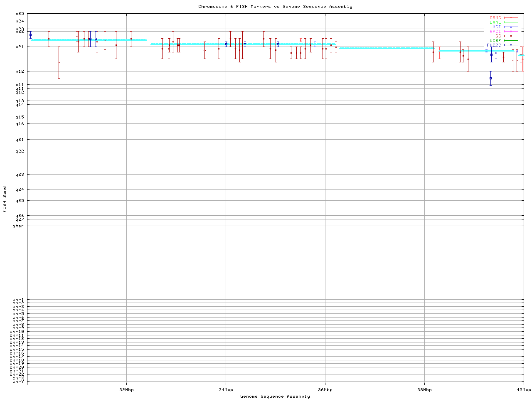This screenshot has height=399, width=532.
Task: Click the 36Mbp x-axis tick label
Action: coord(325,390)
